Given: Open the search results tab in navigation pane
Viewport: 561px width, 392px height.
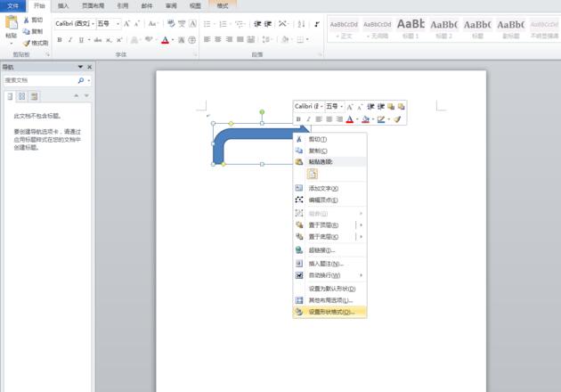Looking at the screenshot, I should tap(34, 96).
